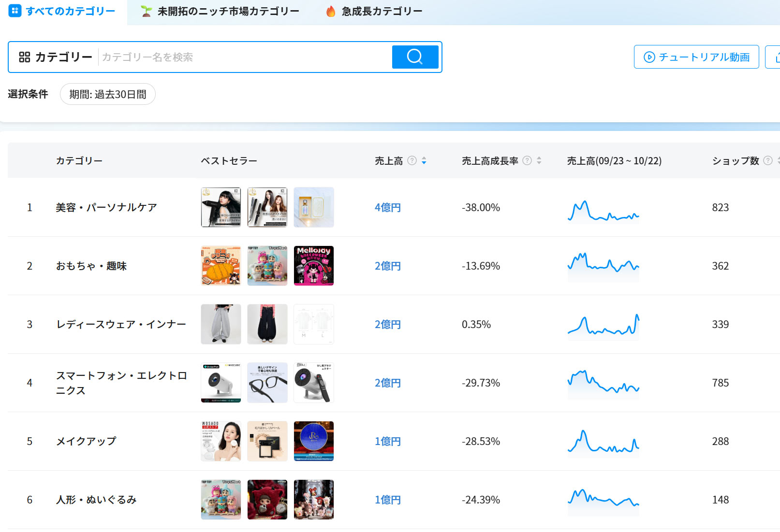
Task: Open the MelloJoy Halloween product thumbnail
Action: click(x=314, y=266)
